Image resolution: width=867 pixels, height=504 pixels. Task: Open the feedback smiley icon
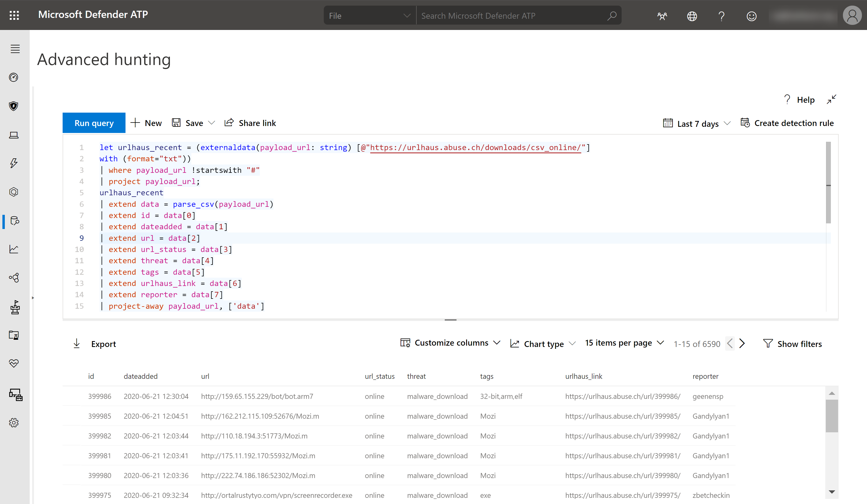pyautogui.click(x=752, y=16)
